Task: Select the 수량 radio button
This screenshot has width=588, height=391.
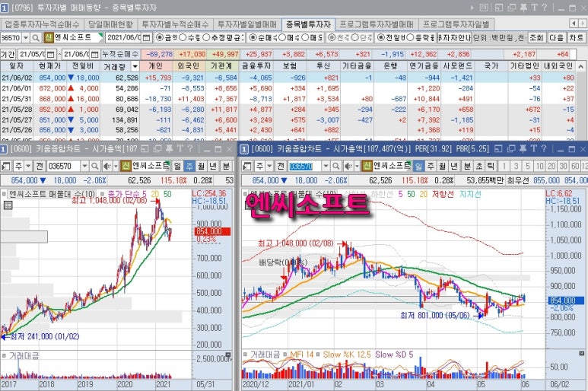Action: point(183,37)
